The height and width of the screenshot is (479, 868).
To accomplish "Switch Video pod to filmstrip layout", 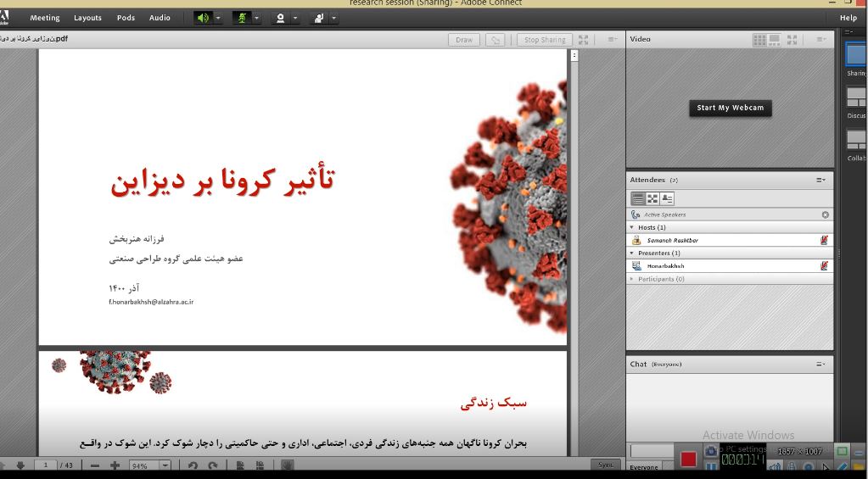I will (x=775, y=39).
